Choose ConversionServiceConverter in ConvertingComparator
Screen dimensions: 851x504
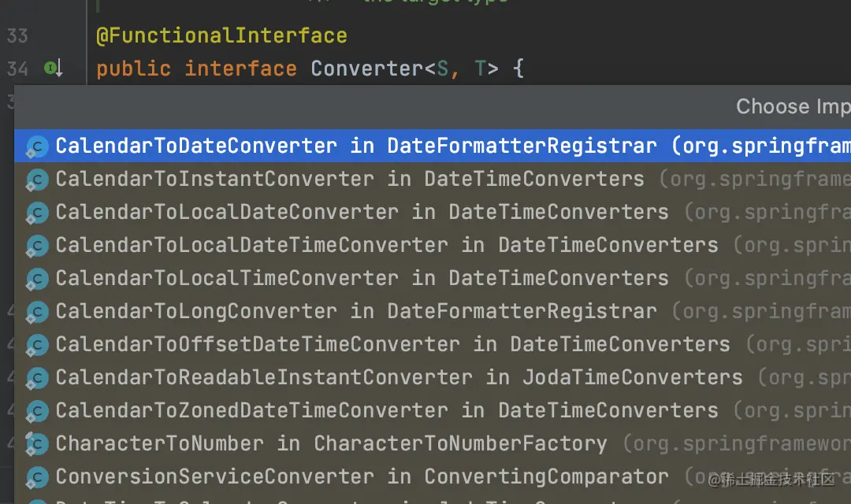pyautogui.click(x=433, y=476)
